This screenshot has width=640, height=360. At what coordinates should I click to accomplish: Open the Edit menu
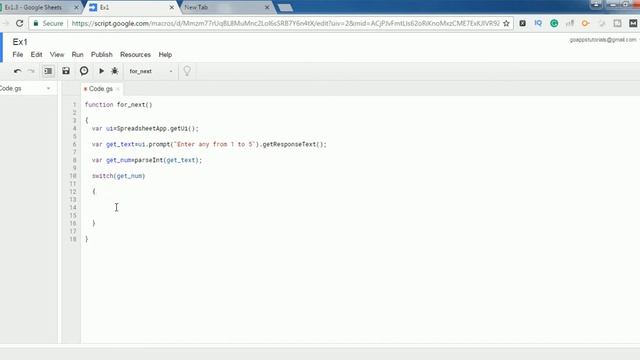[36, 55]
